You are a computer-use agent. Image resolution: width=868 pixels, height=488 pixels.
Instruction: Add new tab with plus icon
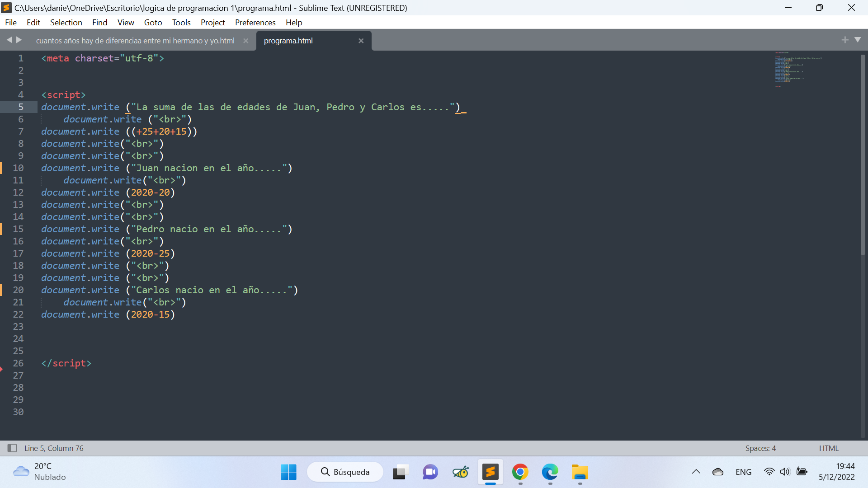(x=844, y=40)
